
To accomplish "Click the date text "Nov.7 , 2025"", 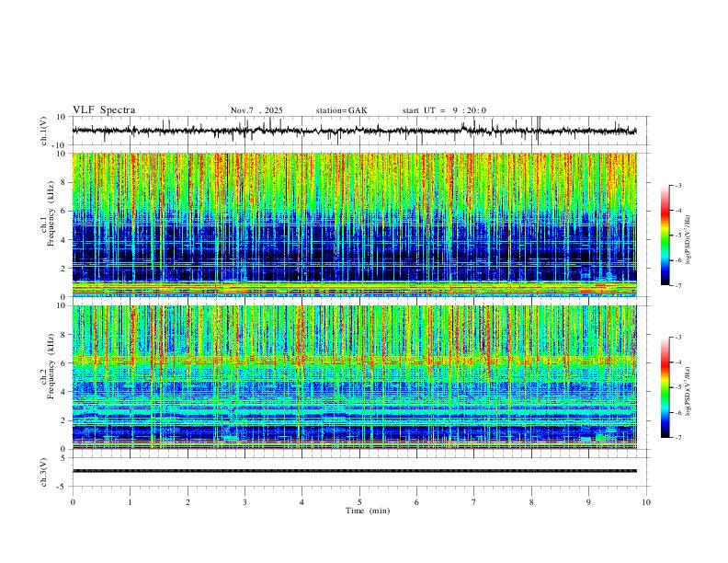I will click(x=256, y=110).
